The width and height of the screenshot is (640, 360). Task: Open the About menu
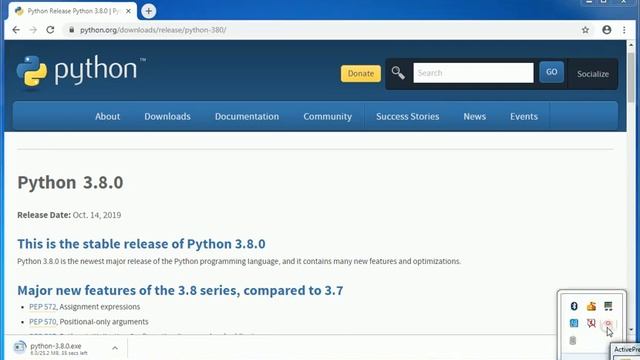pyautogui.click(x=107, y=116)
